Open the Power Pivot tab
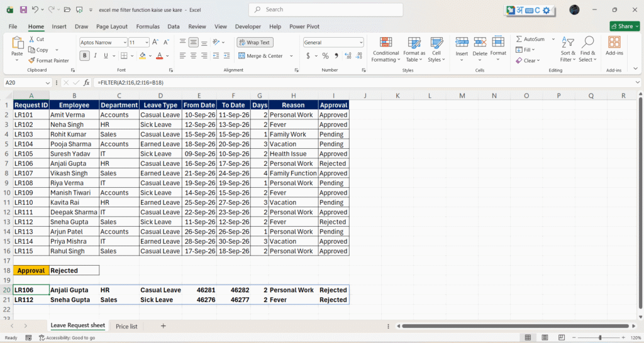This screenshot has height=343, width=644. click(x=304, y=26)
